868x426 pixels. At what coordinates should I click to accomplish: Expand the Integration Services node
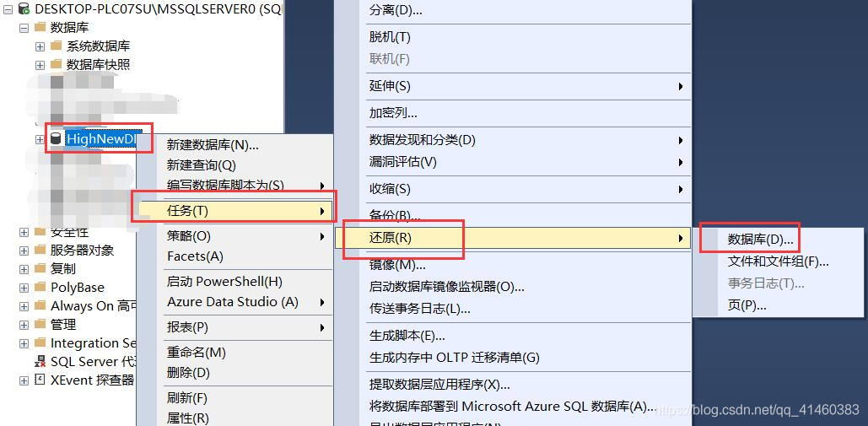(24, 343)
